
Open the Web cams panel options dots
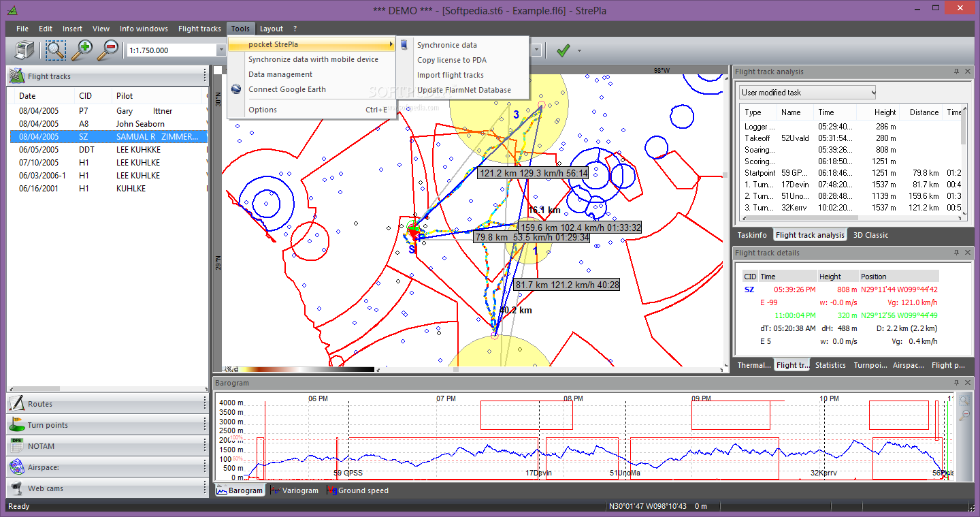(204, 488)
